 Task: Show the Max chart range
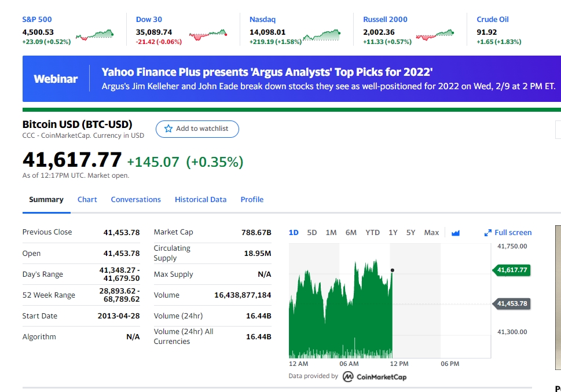point(431,233)
